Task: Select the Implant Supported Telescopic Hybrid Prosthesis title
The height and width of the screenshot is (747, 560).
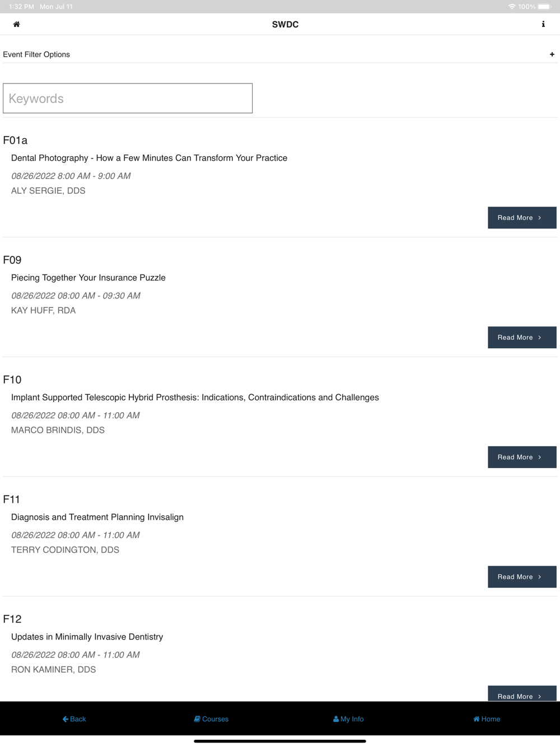Action: click(x=195, y=398)
